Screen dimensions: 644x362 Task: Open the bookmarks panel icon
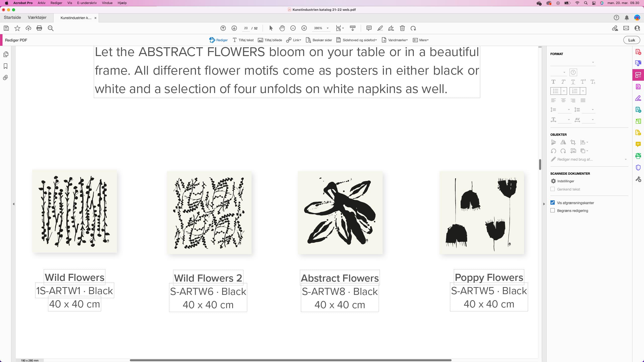tap(6, 66)
